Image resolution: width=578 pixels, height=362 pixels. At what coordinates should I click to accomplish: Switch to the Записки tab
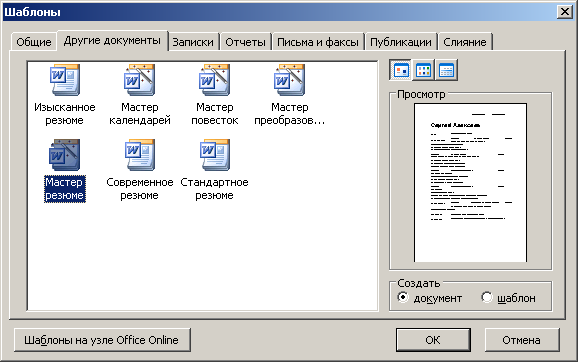(193, 42)
